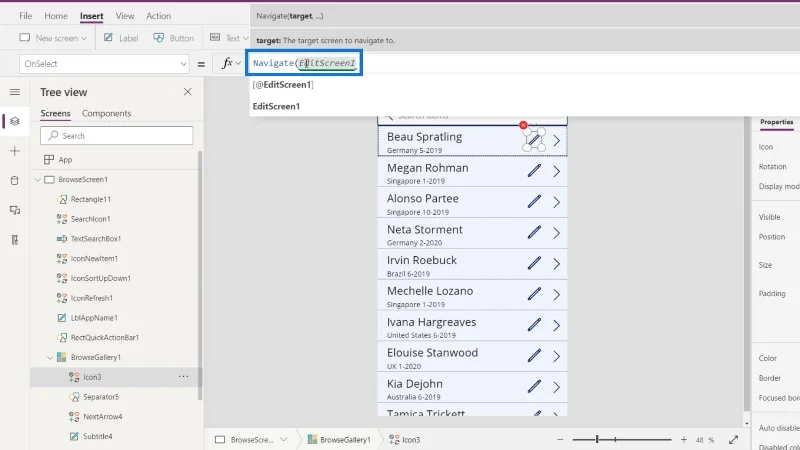Screen dimensions: 800x450
Task: Select Rectangle11 in the tree
Action: [90, 199]
